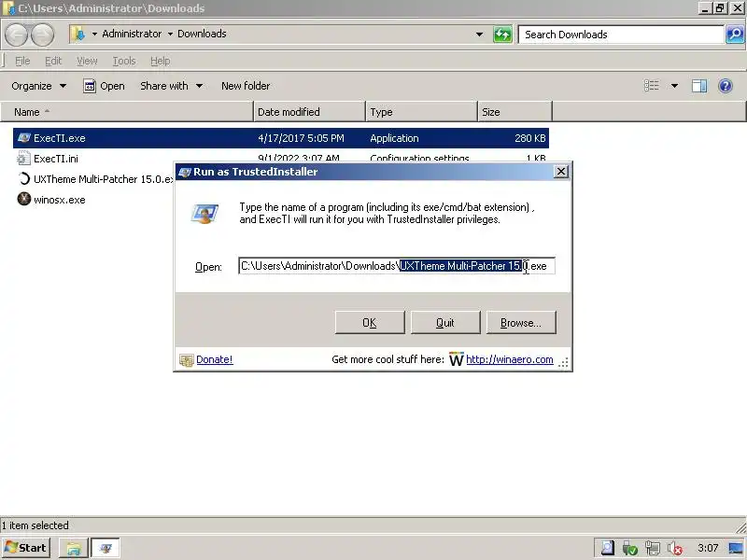This screenshot has width=747, height=560.
Task: Open the muted volume tray icon
Action: click(x=674, y=548)
